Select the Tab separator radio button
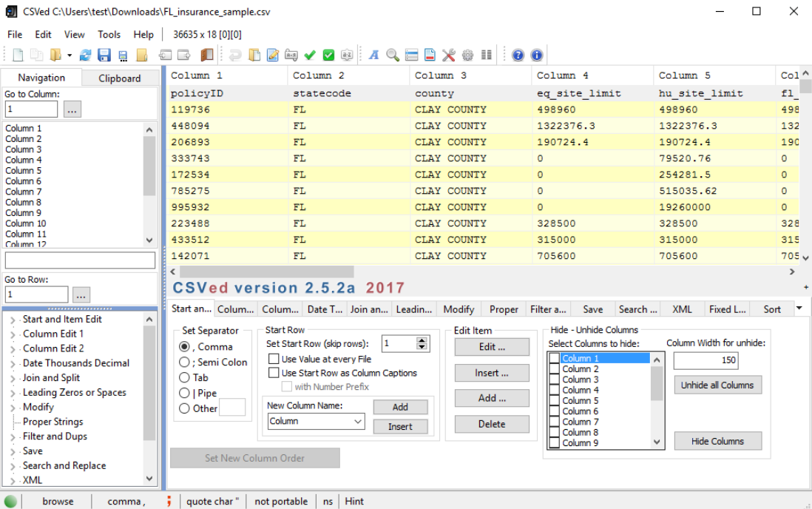 pyautogui.click(x=185, y=378)
